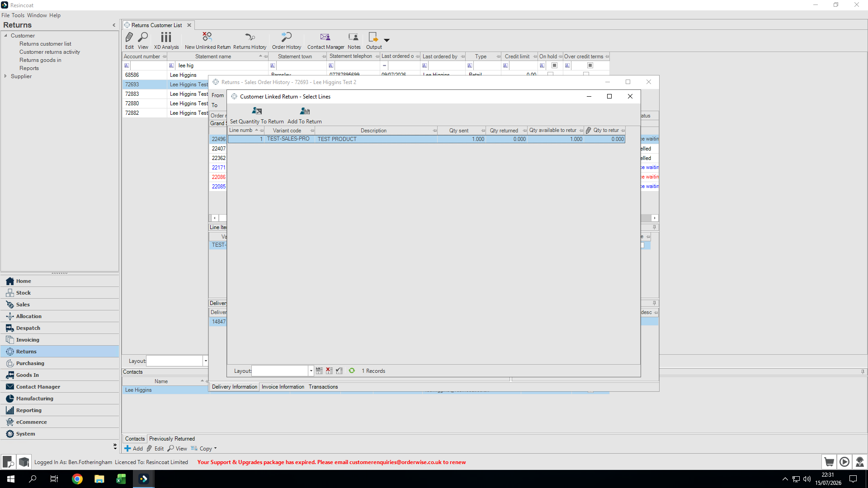Click the user support icon in status bar
This screenshot has width=868, height=488.
860,462
